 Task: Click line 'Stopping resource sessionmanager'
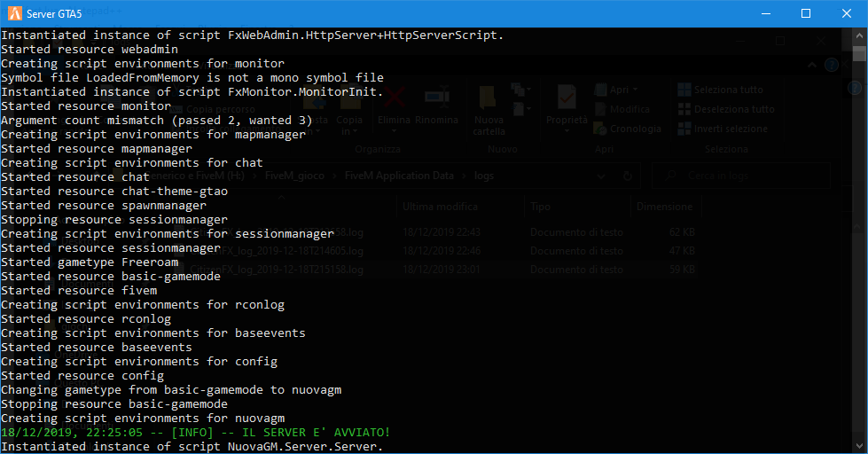pos(114,220)
